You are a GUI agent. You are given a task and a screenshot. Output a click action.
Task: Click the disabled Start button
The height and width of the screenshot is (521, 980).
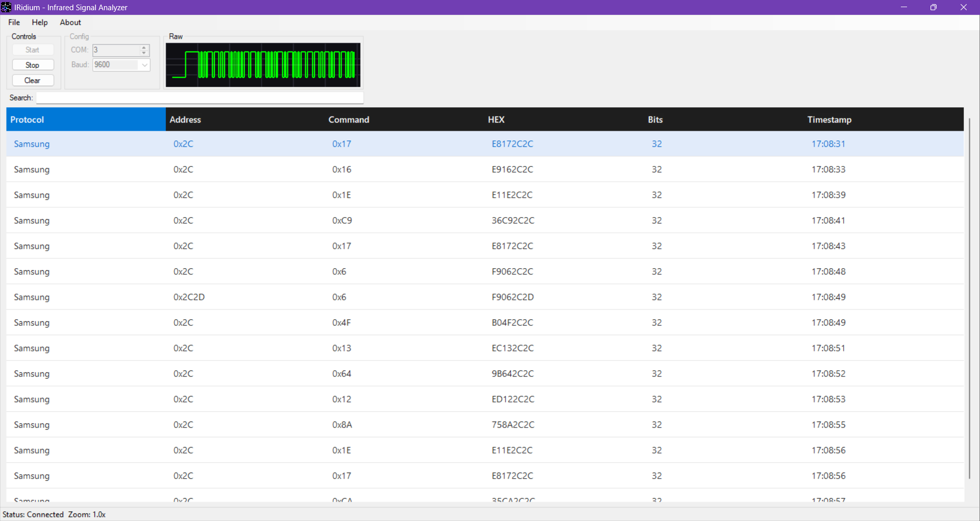pyautogui.click(x=33, y=50)
